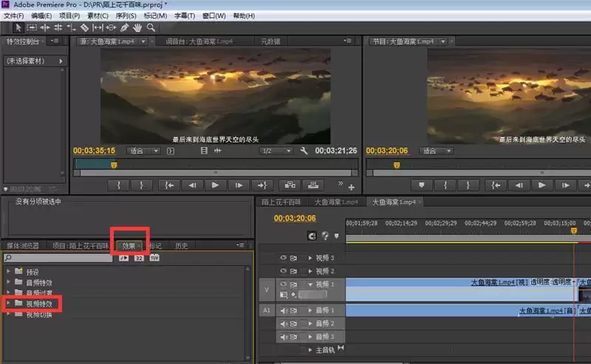Click the Source monitor settings wrench icon
The height and width of the screenshot is (364, 591).
(x=303, y=151)
